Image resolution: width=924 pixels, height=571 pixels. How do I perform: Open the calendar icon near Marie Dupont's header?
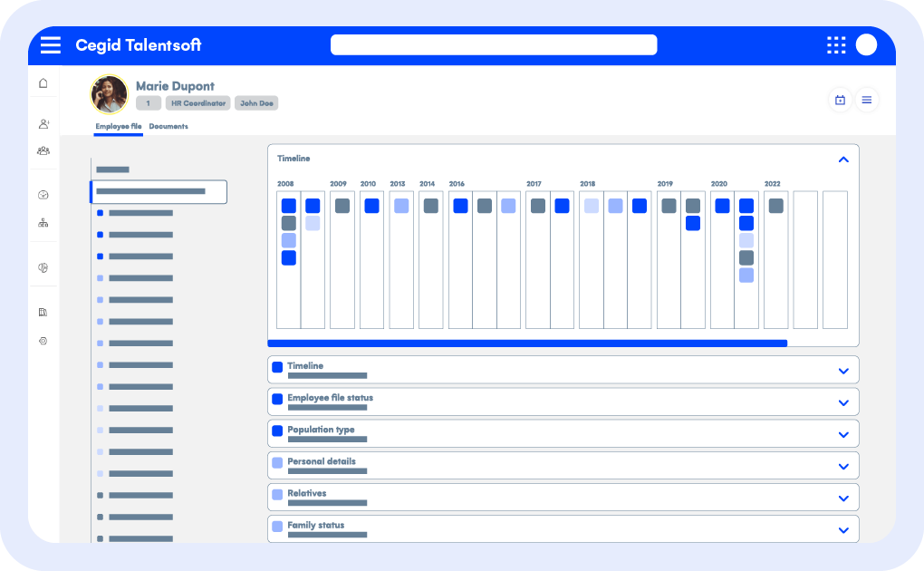point(839,100)
